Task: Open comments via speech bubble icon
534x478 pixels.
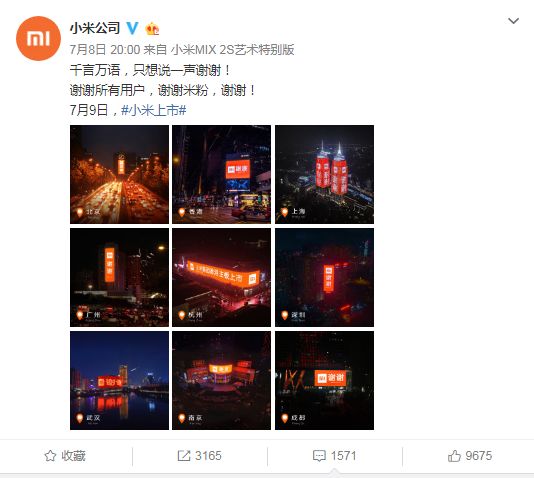Action: click(319, 456)
